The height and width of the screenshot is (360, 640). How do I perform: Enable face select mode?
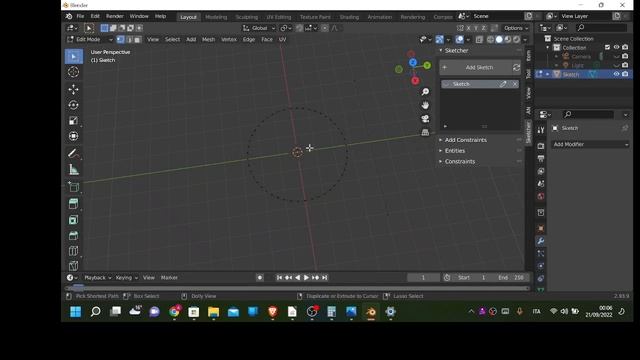click(x=138, y=40)
